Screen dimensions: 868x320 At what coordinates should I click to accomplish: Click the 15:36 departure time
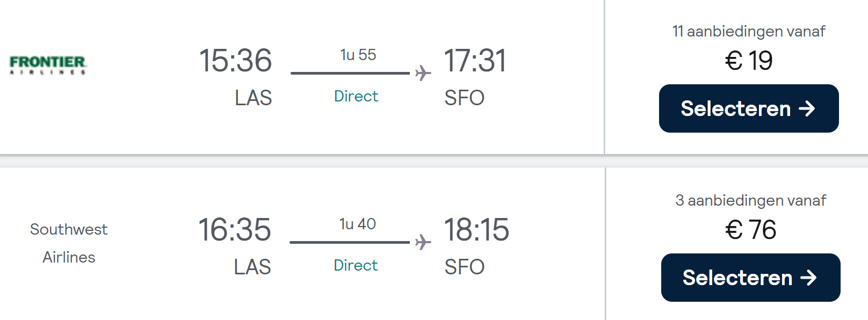(x=235, y=60)
